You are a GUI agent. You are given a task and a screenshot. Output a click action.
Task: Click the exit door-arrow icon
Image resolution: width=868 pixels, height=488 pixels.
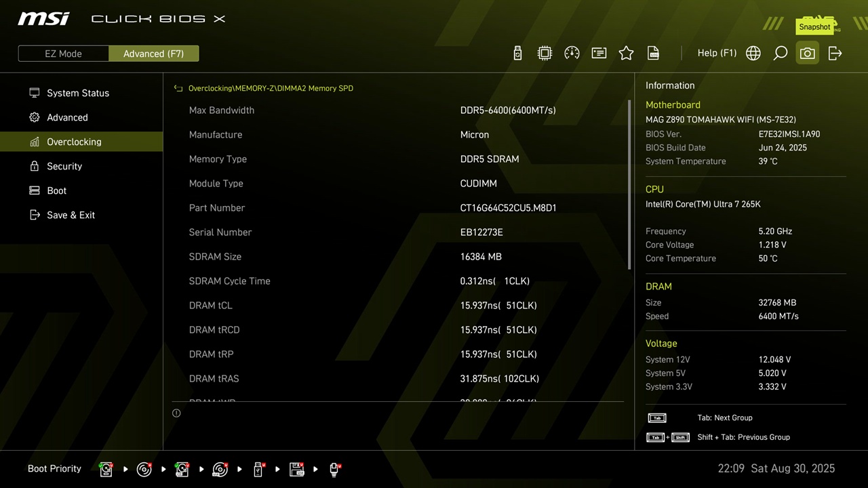(x=835, y=53)
